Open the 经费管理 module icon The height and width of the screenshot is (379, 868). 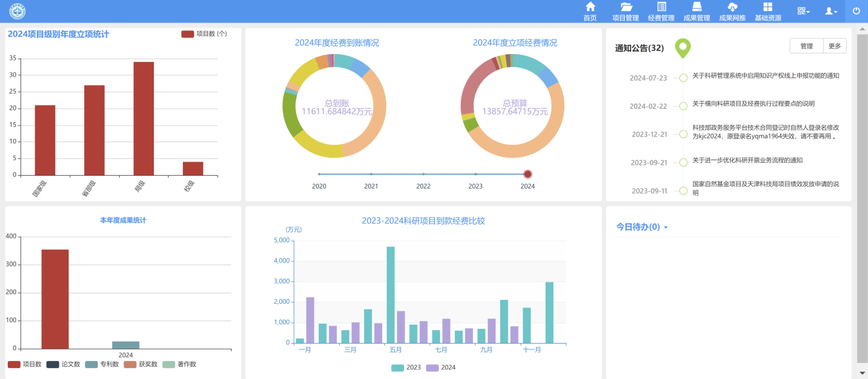[x=661, y=7]
